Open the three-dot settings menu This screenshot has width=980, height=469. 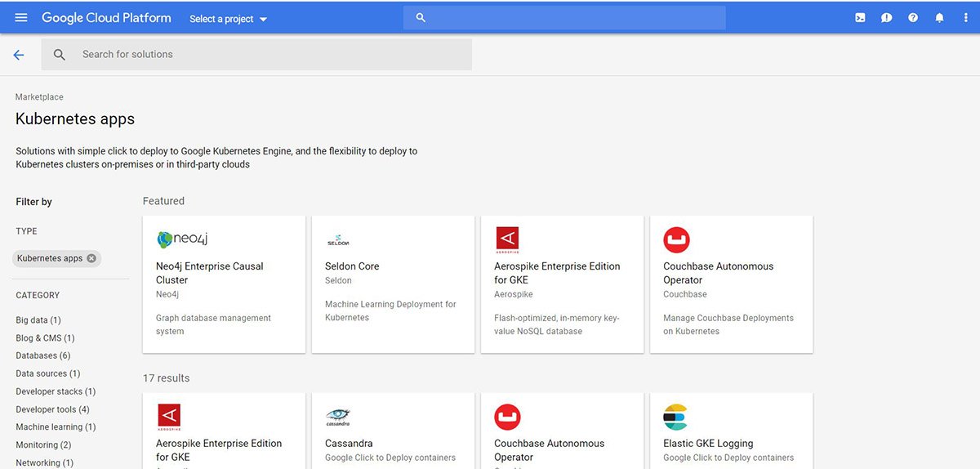965,18
